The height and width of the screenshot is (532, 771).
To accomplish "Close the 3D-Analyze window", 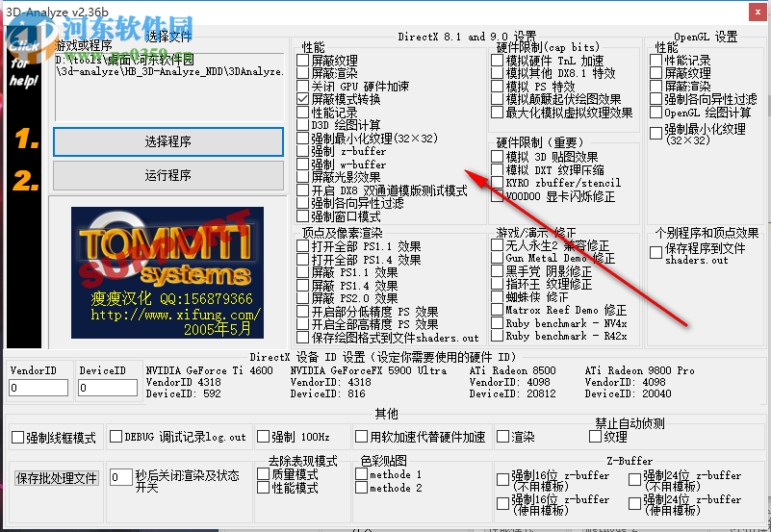I will pyautogui.click(x=758, y=13).
